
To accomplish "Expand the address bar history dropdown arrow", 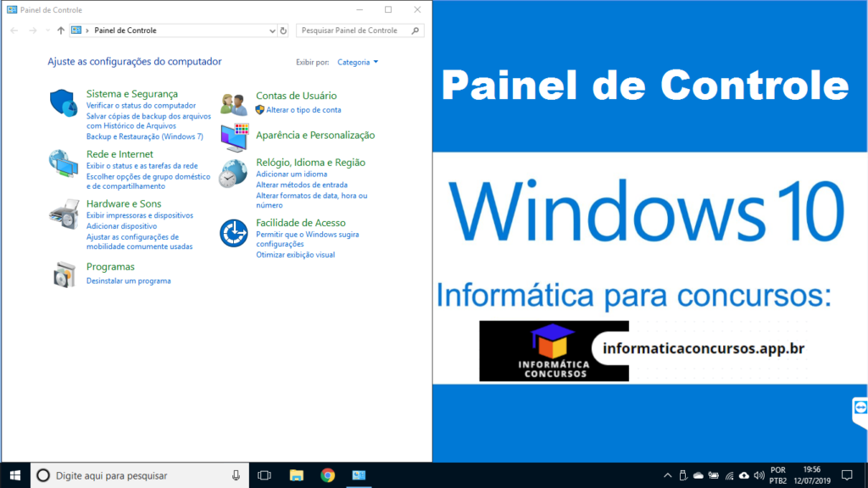I will point(272,30).
